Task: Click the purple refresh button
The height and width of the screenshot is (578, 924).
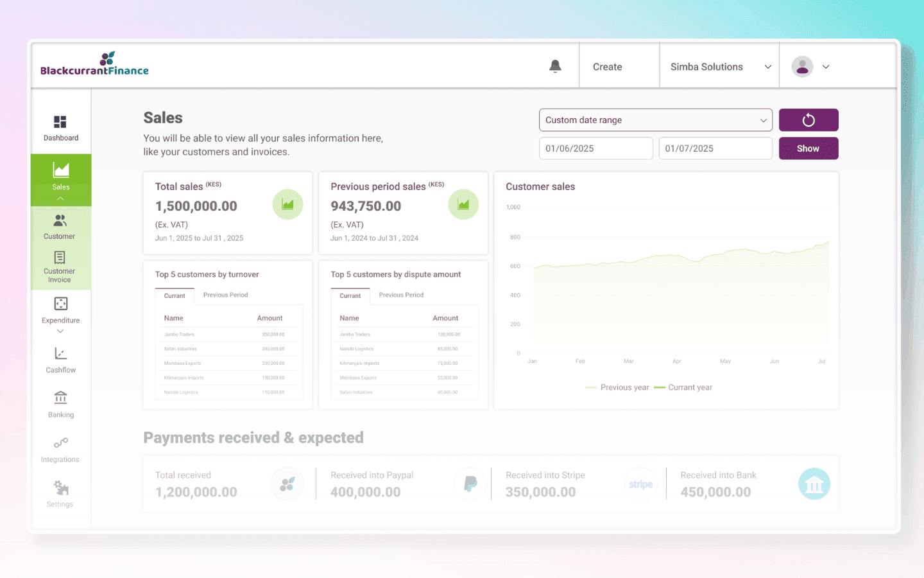Action: [x=809, y=120]
